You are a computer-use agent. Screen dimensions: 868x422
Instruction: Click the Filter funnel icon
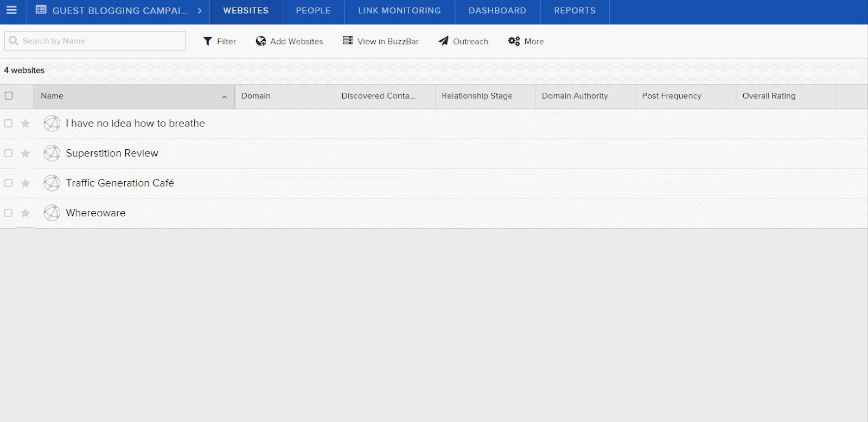pos(207,41)
